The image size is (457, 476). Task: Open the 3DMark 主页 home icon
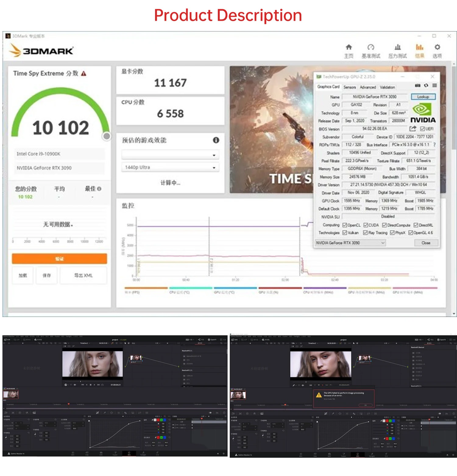349,47
